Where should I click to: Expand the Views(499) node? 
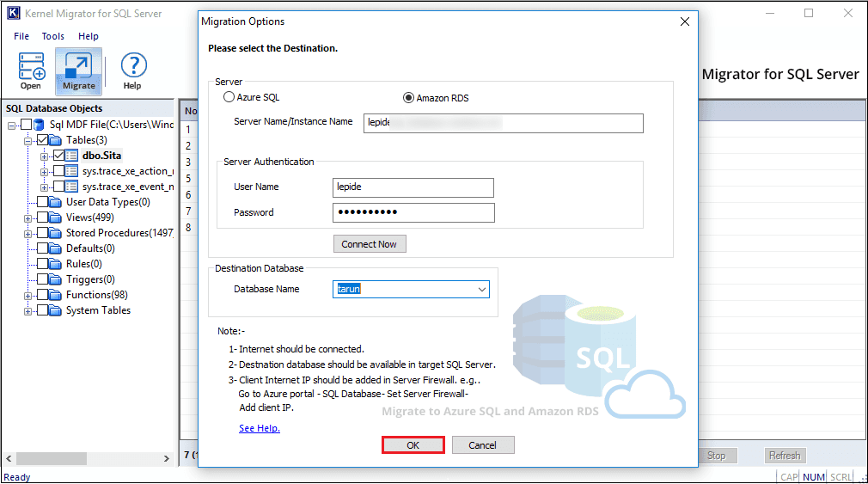point(28,218)
